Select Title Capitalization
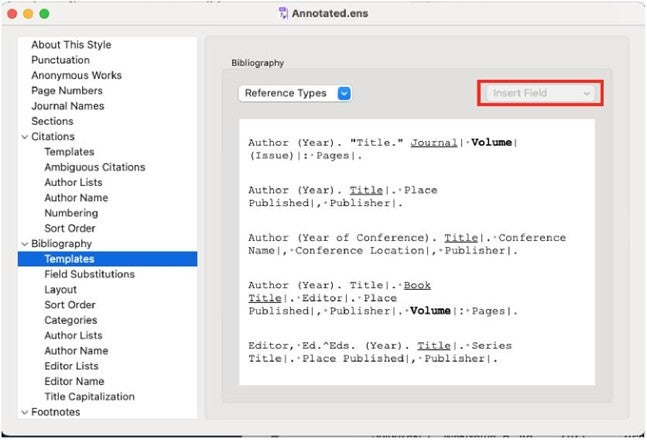Viewport: 647px width, 440px height. [90, 396]
